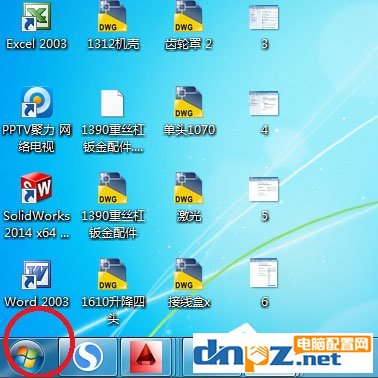Click the screenshot thumbnail named 5
378x378 pixels.
point(264,189)
